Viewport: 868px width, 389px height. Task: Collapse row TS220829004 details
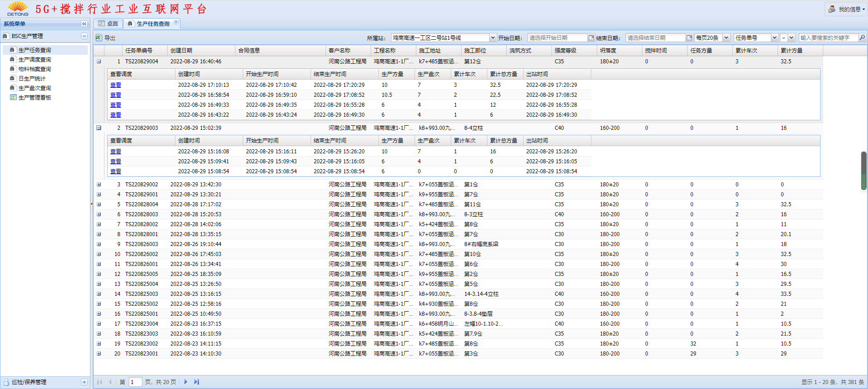click(99, 62)
